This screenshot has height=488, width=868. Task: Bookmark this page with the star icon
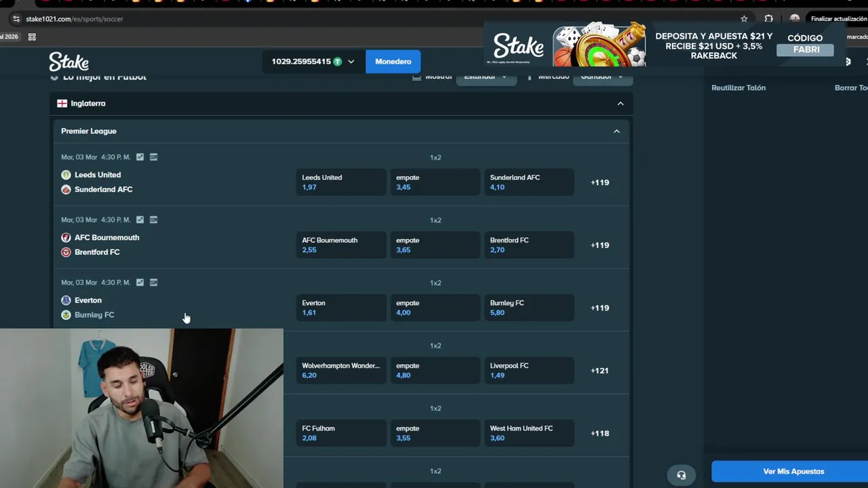(x=744, y=19)
